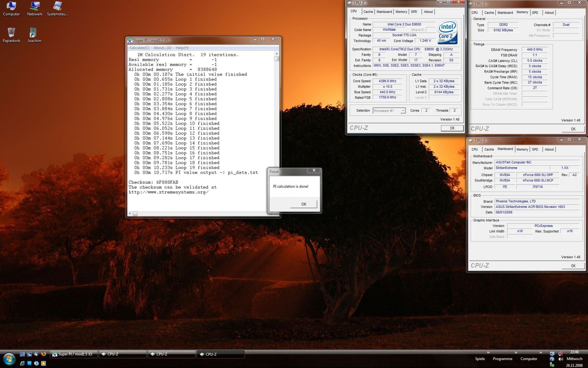The width and height of the screenshot is (588, 368).
Task: Open the Netzwerk desktop icon
Action: pyautogui.click(x=35, y=9)
